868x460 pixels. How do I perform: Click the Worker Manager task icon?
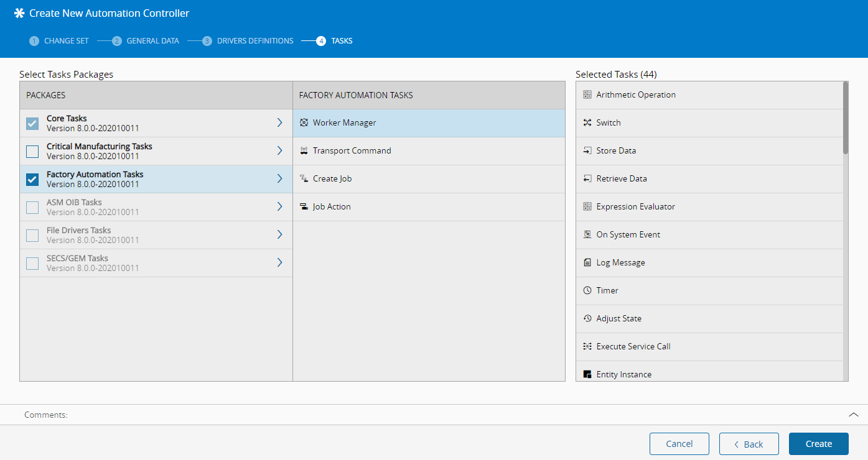(x=304, y=123)
